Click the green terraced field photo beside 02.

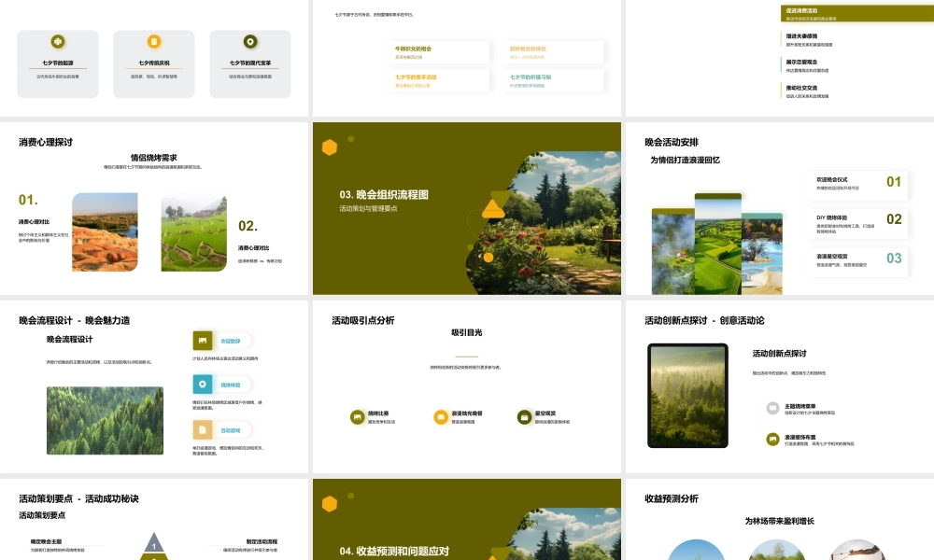[x=194, y=232]
